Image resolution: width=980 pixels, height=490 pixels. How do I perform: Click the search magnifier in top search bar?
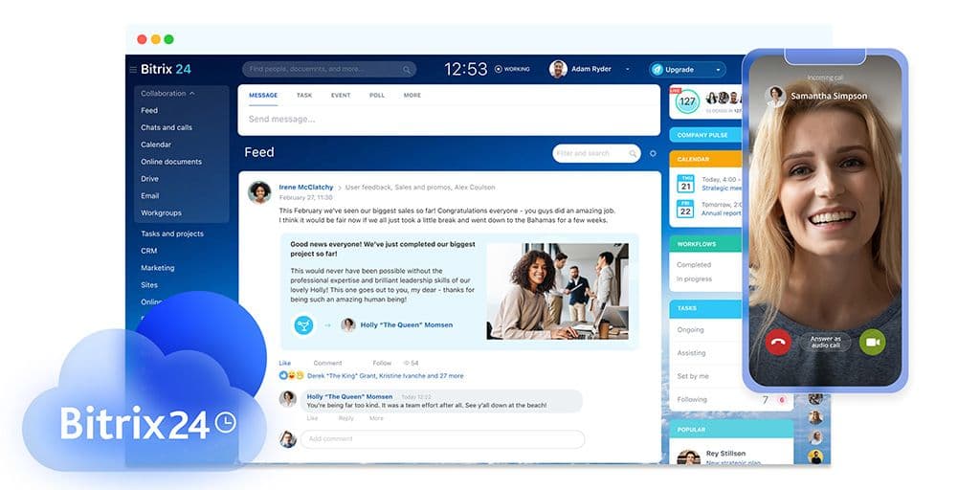point(407,70)
